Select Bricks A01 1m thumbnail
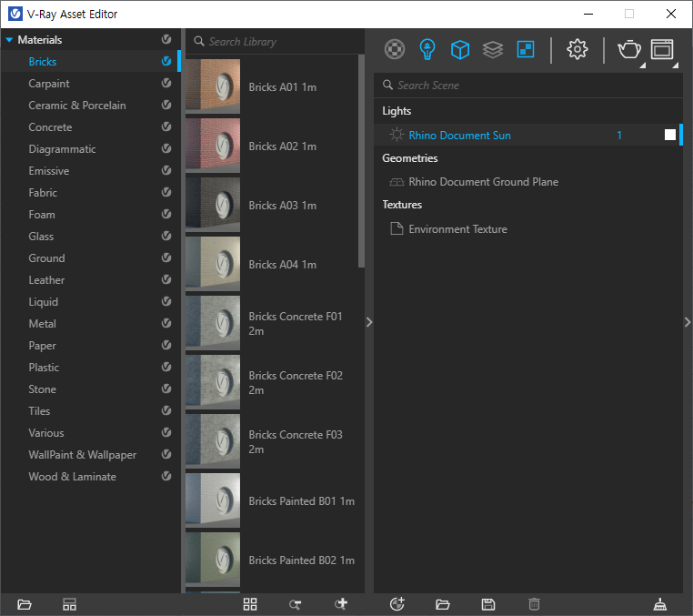 point(213,86)
